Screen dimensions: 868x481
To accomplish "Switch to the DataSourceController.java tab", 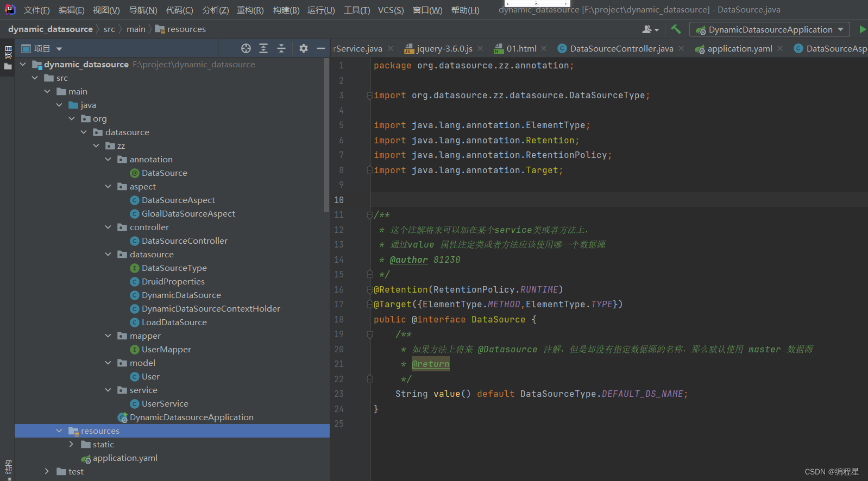I will [x=616, y=48].
